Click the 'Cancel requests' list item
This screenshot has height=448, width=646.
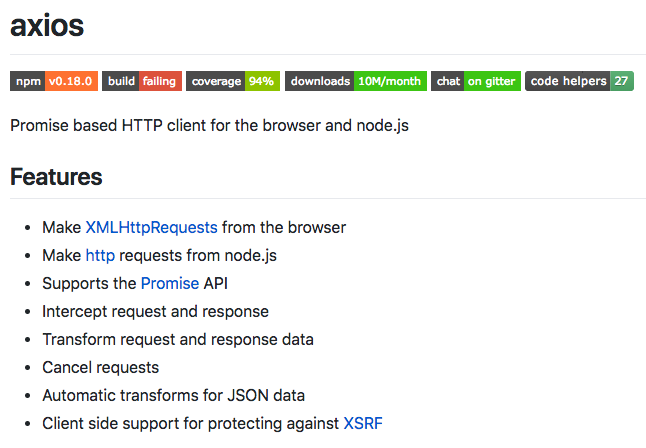[101, 368]
